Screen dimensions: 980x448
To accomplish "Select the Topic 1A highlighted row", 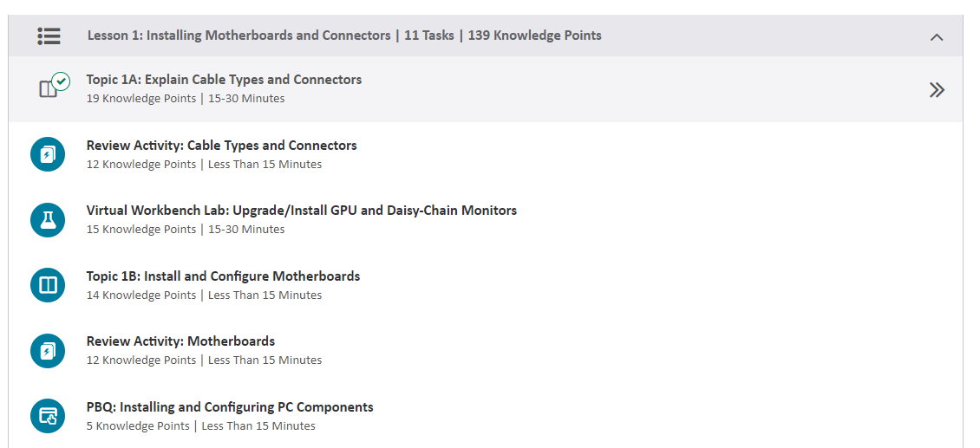I will 486,89.
